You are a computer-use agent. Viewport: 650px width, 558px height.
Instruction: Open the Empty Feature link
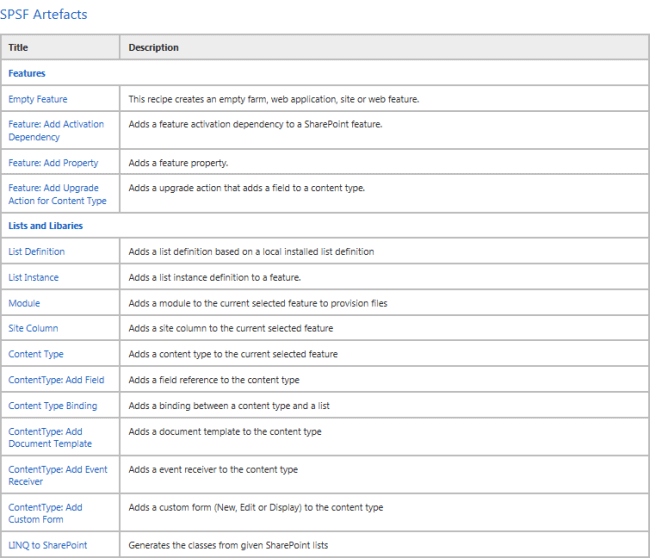pyautogui.click(x=38, y=99)
